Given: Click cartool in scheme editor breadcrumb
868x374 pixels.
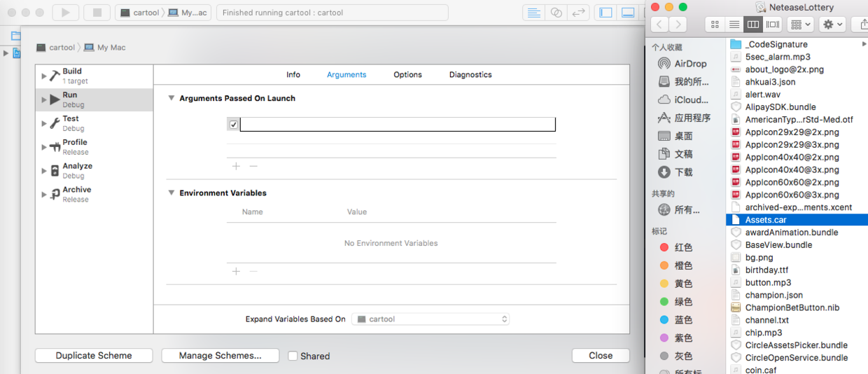Looking at the screenshot, I should (x=55, y=48).
